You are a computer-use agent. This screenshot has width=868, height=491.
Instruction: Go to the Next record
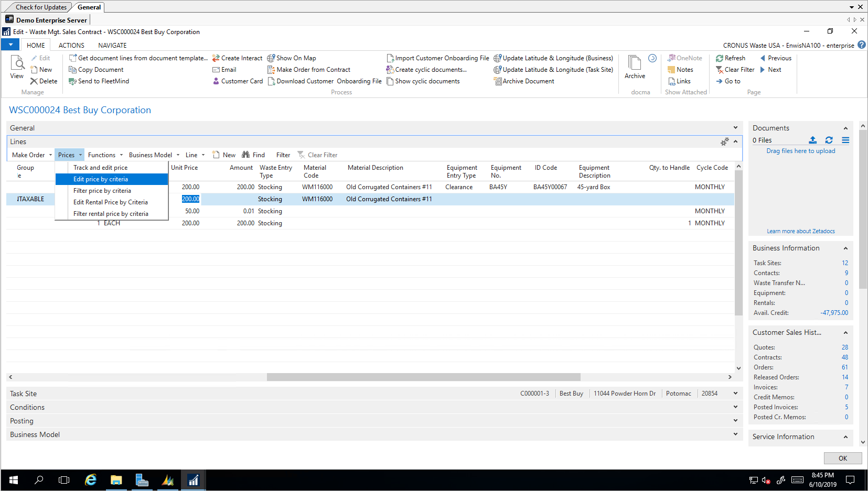tap(770, 70)
